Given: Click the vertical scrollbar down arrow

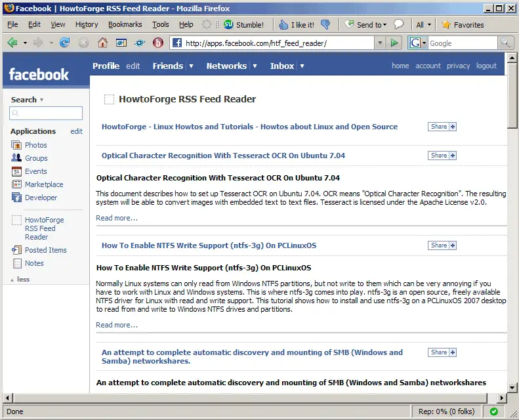Looking at the screenshot, I should coord(512,387).
